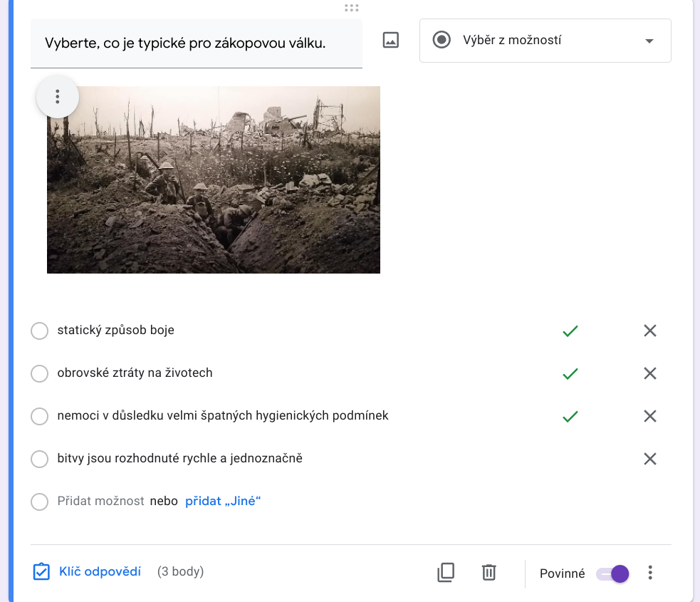Remove option "bitvy jsou rozhodnuté rychle a jednoznačně"
The height and width of the screenshot is (602, 700).
click(x=649, y=459)
